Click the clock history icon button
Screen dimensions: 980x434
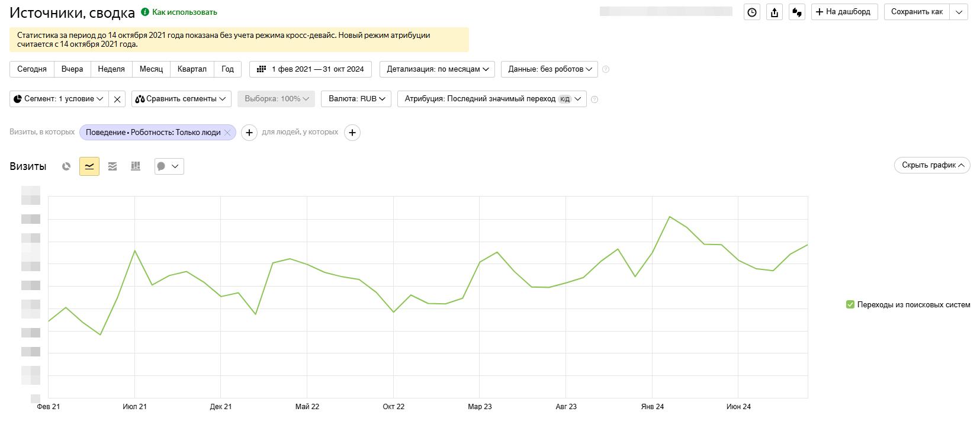[752, 12]
